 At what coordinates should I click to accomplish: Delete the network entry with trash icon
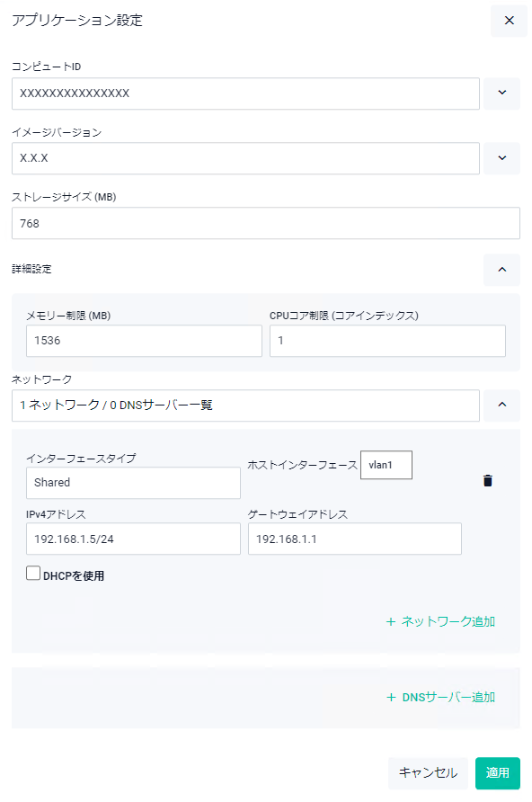488,481
